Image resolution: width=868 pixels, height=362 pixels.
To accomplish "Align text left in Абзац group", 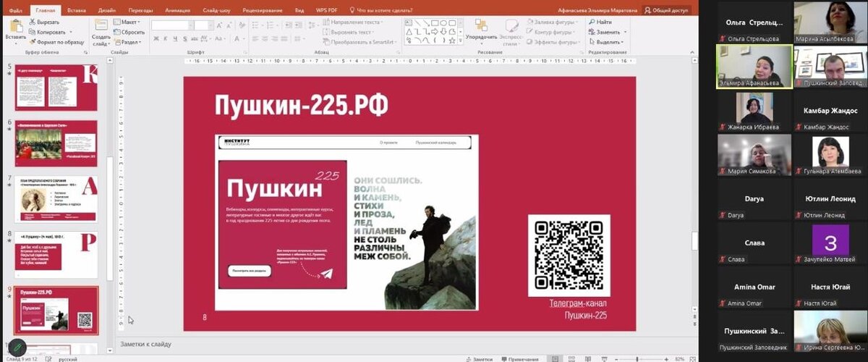I will pos(255,39).
